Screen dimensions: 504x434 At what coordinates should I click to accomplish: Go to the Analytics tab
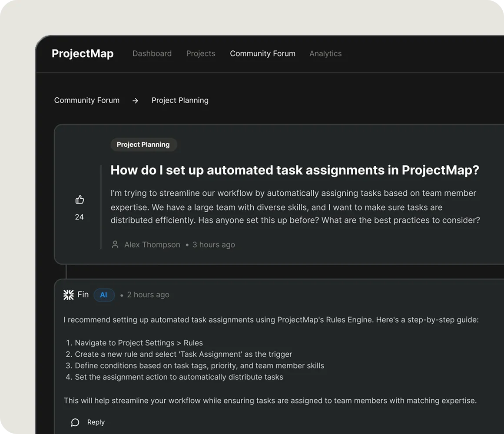[325, 53]
